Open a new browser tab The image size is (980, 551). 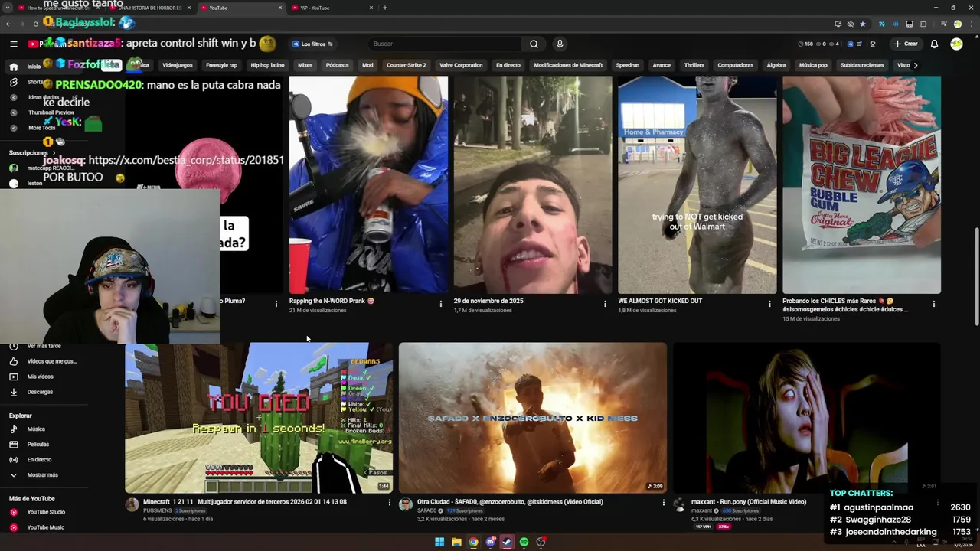(x=384, y=8)
